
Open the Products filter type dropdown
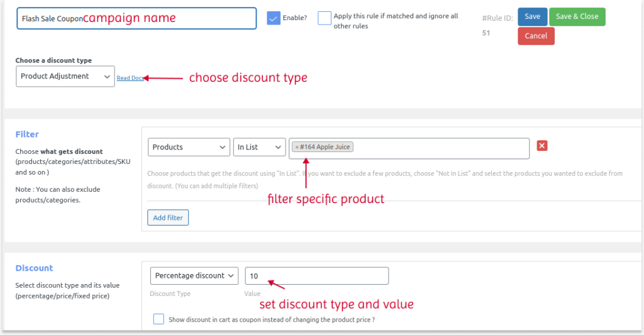(189, 147)
